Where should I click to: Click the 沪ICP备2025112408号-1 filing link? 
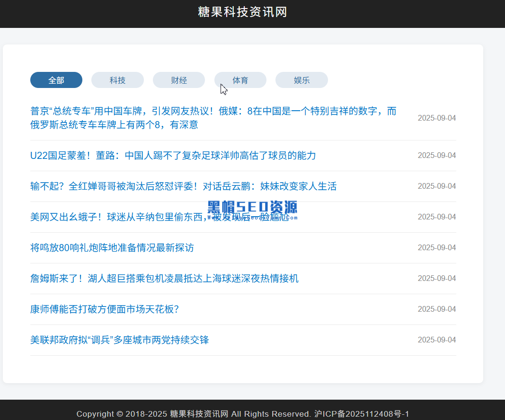pos(362,414)
